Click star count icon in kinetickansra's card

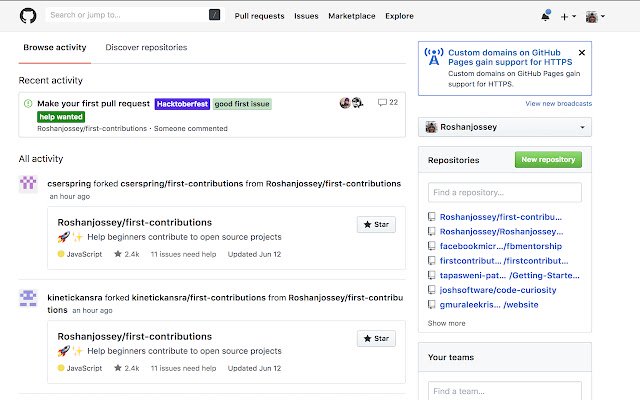click(x=118, y=368)
